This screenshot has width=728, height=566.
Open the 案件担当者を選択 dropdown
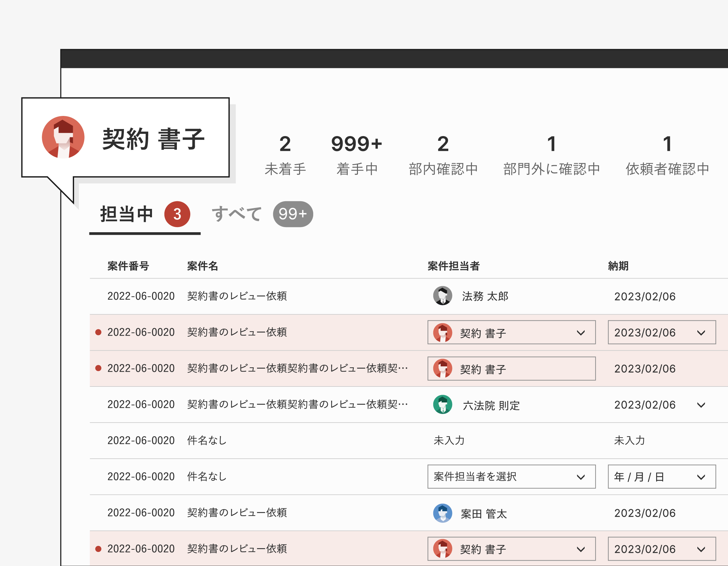click(511, 477)
